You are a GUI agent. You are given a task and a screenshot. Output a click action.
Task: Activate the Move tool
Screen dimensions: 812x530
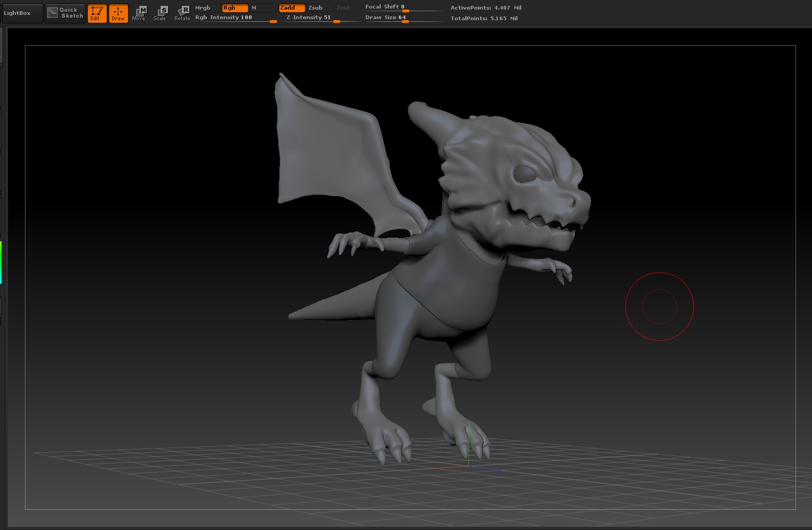(x=139, y=13)
